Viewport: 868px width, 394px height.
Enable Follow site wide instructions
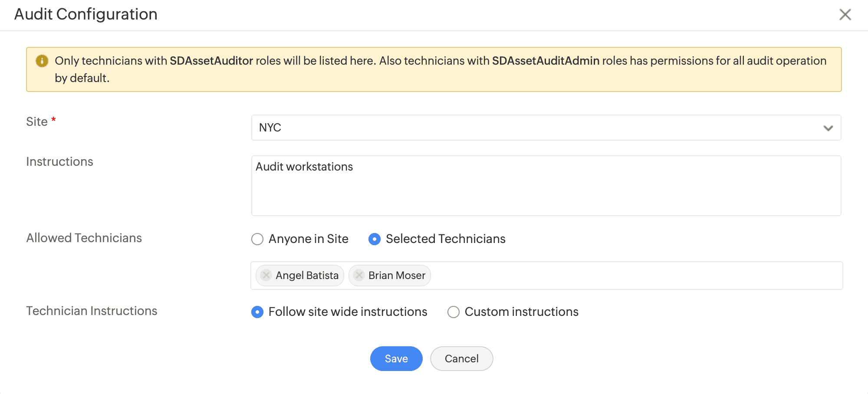click(x=257, y=312)
